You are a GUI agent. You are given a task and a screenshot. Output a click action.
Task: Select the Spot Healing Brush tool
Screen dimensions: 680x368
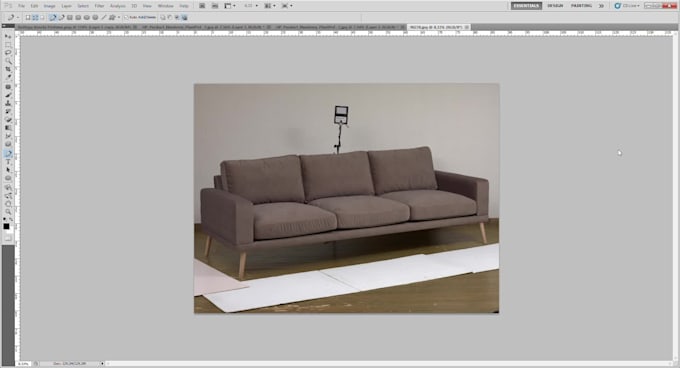tap(8, 87)
